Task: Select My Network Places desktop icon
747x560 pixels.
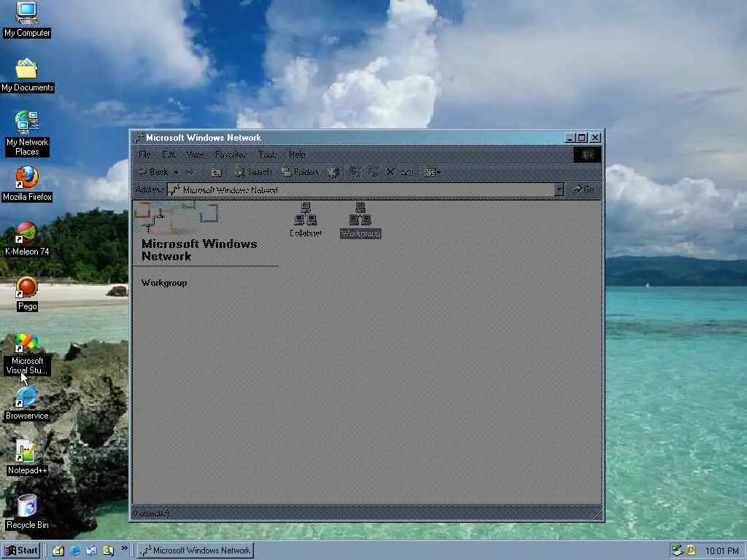Action: [x=27, y=133]
